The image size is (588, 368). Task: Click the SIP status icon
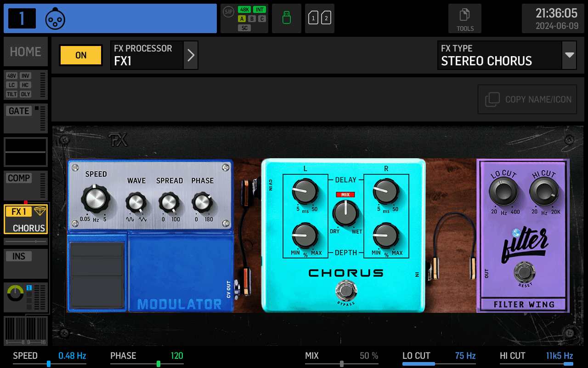click(228, 12)
